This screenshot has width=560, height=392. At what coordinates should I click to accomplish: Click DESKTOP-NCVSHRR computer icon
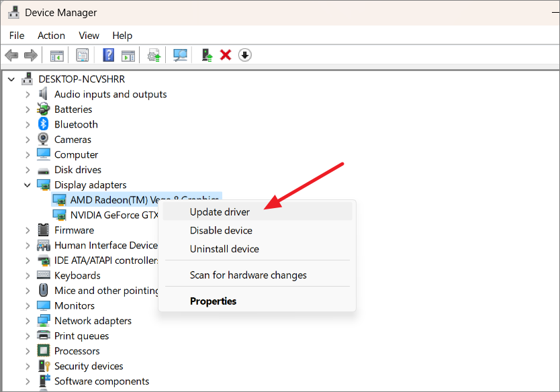coord(27,79)
